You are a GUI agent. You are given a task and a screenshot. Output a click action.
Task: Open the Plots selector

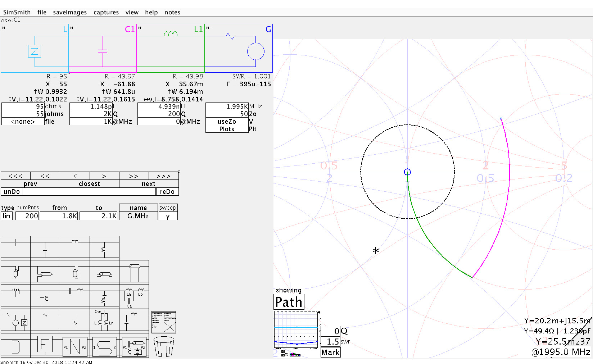tap(227, 129)
